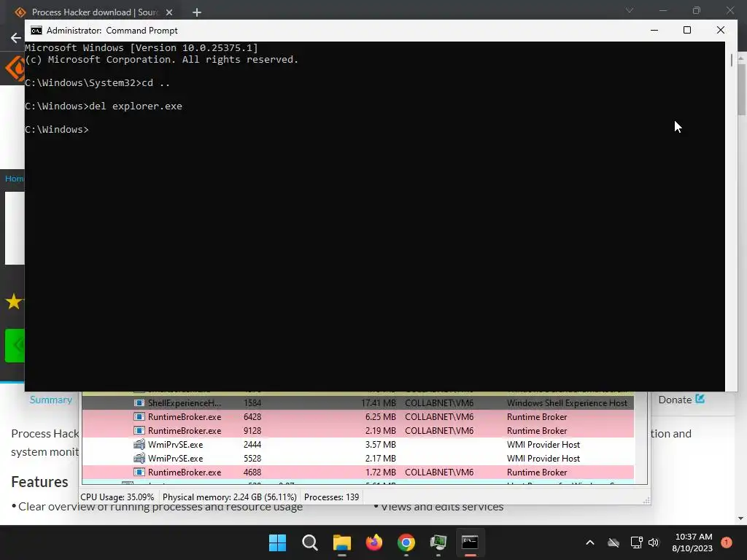
Task: Select WmiPrvSE.exe with PID 5528
Action: (357, 458)
